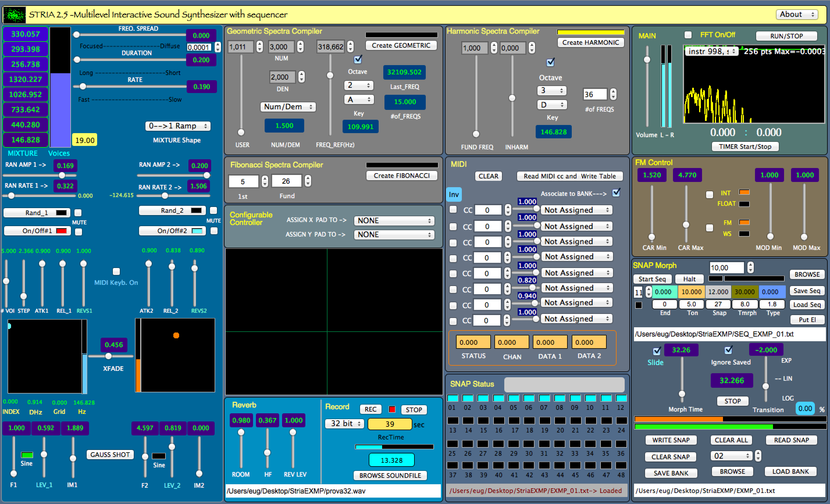
Task: Toggle the MUTE checkbox beside On/Off#1
Action: pyautogui.click(x=79, y=232)
